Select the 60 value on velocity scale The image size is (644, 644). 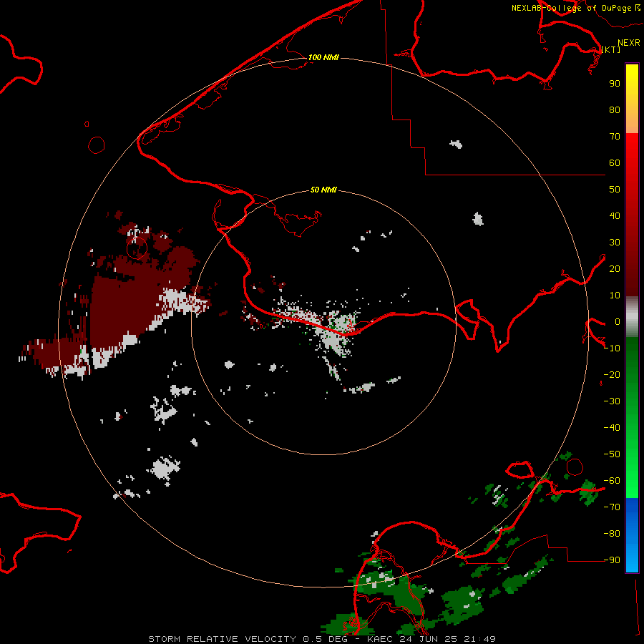point(615,162)
